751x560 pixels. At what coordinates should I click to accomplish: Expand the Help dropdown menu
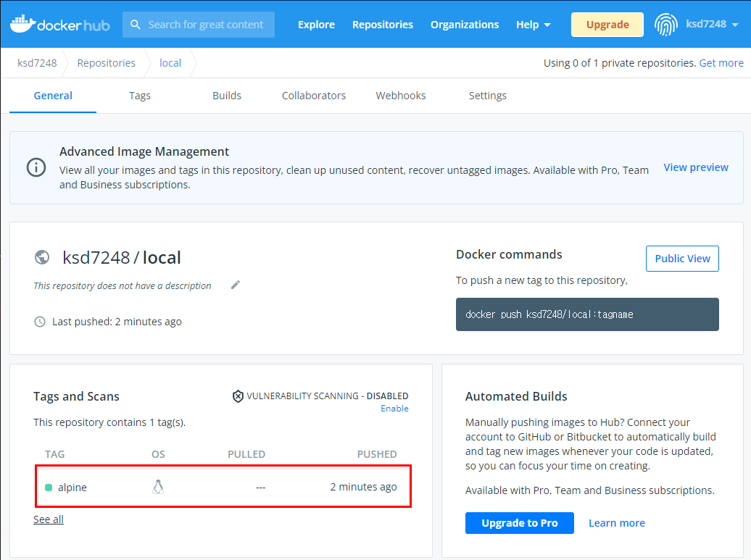(x=533, y=25)
